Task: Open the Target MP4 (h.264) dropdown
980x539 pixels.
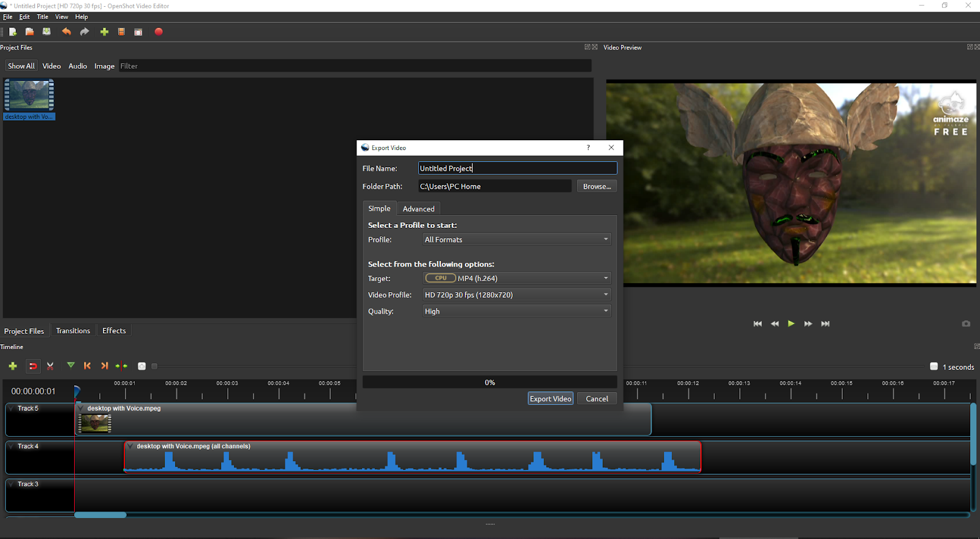Action: pos(517,278)
